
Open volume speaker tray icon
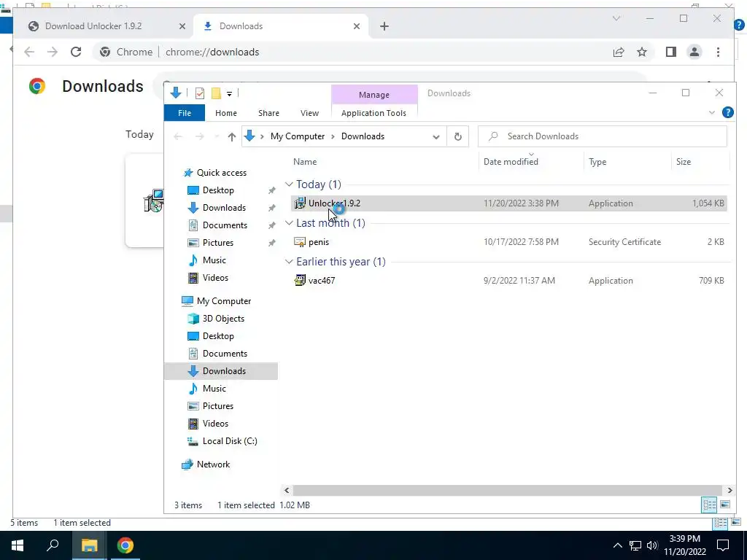(652, 545)
